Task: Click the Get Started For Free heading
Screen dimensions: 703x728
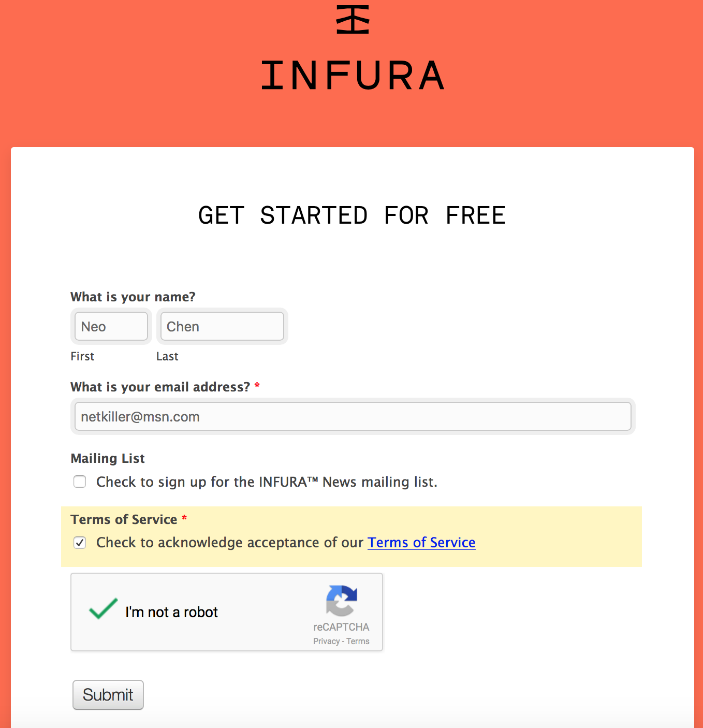Action: [352, 215]
